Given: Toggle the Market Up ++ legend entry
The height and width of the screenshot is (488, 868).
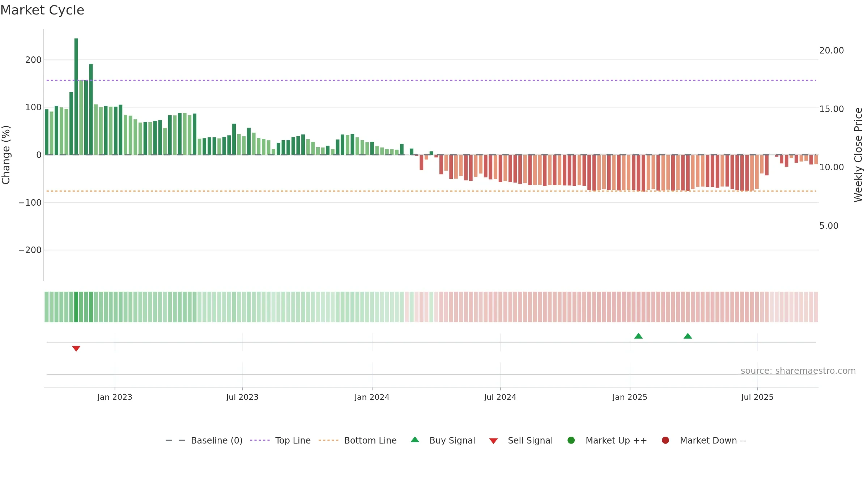Looking at the screenshot, I should click(x=607, y=440).
